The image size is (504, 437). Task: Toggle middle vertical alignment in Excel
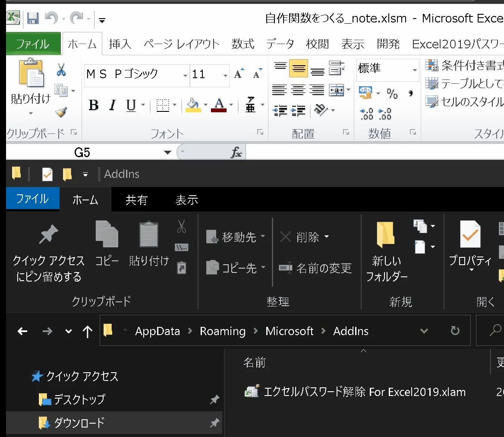[299, 68]
